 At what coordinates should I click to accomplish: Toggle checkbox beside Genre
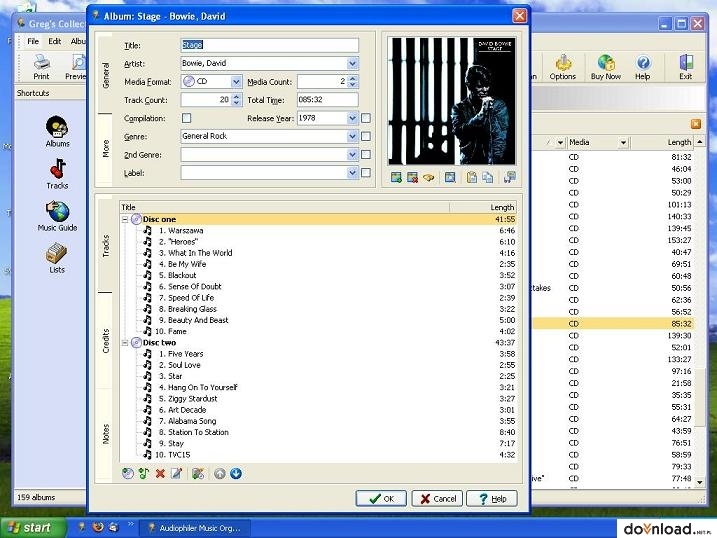(366, 136)
